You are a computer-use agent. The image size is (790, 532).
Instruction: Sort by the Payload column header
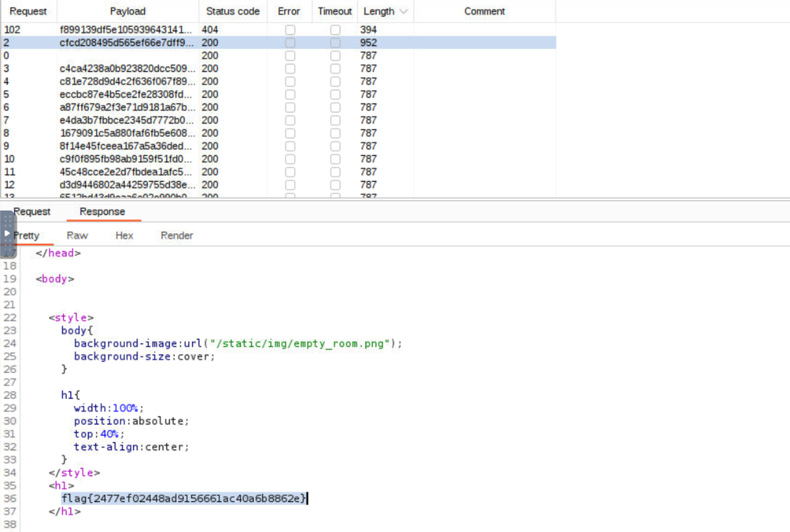[128, 11]
